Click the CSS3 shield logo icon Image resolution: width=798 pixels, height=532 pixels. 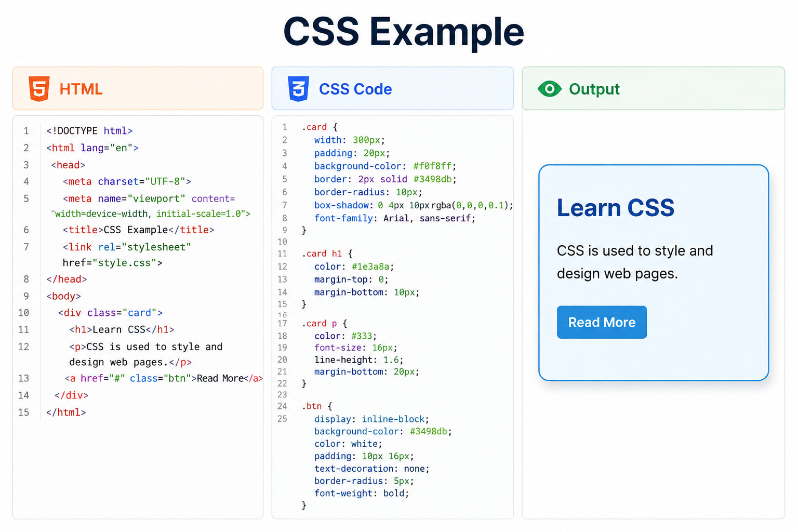[x=298, y=89]
